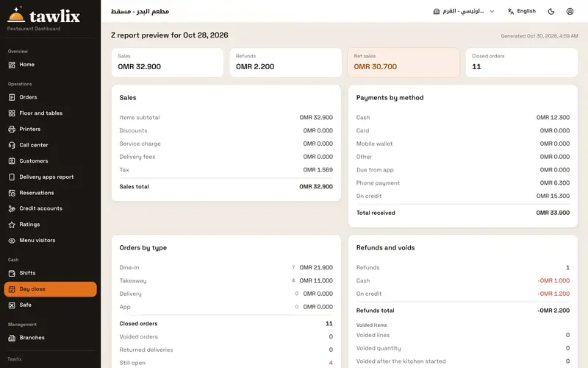Click the branch store icon in header
Screen dimensions: 588x368
436,11
